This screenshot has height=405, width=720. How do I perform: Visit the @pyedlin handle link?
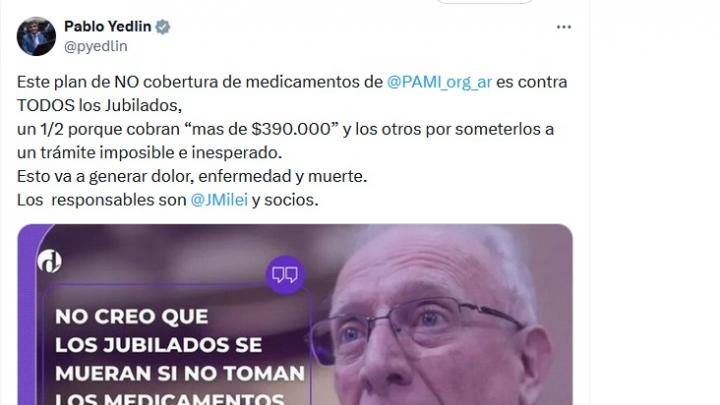96,46
